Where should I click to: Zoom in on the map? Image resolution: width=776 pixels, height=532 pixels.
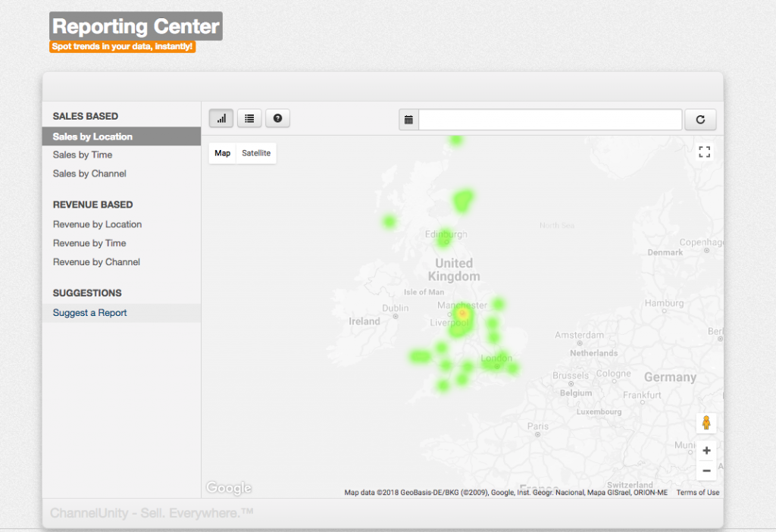[706, 450]
